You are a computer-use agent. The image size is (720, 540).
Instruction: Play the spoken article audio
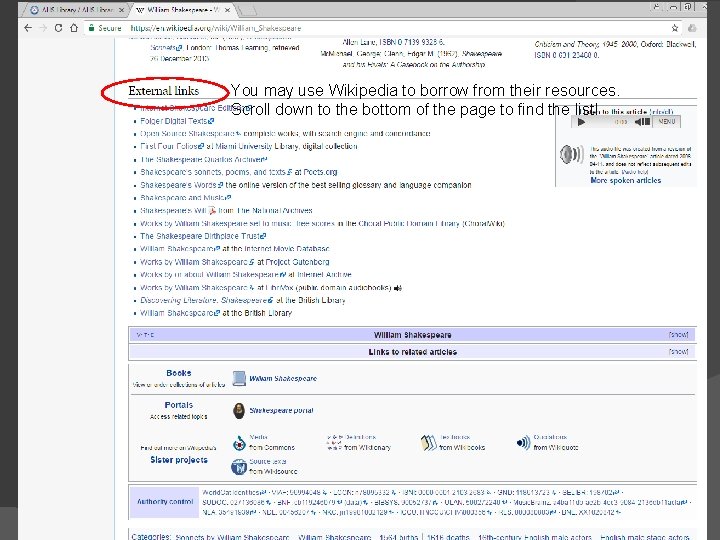click(581, 122)
